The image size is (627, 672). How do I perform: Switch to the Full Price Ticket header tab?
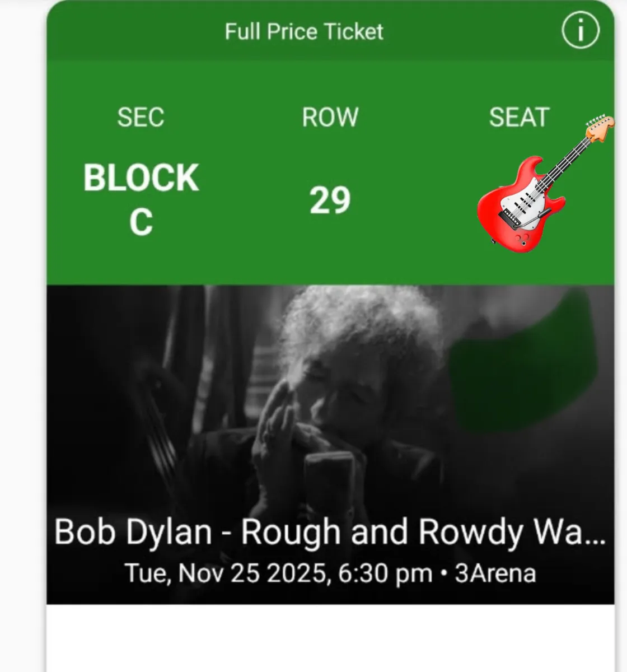[304, 31]
